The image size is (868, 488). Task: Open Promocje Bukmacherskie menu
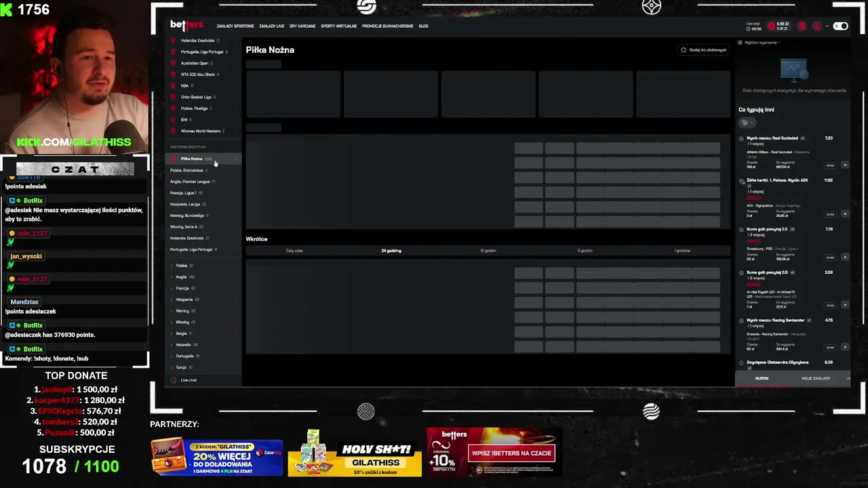387,26
